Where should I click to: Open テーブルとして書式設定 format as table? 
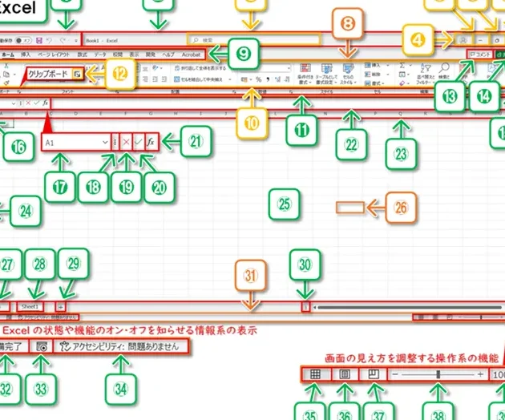(x=326, y=74)
